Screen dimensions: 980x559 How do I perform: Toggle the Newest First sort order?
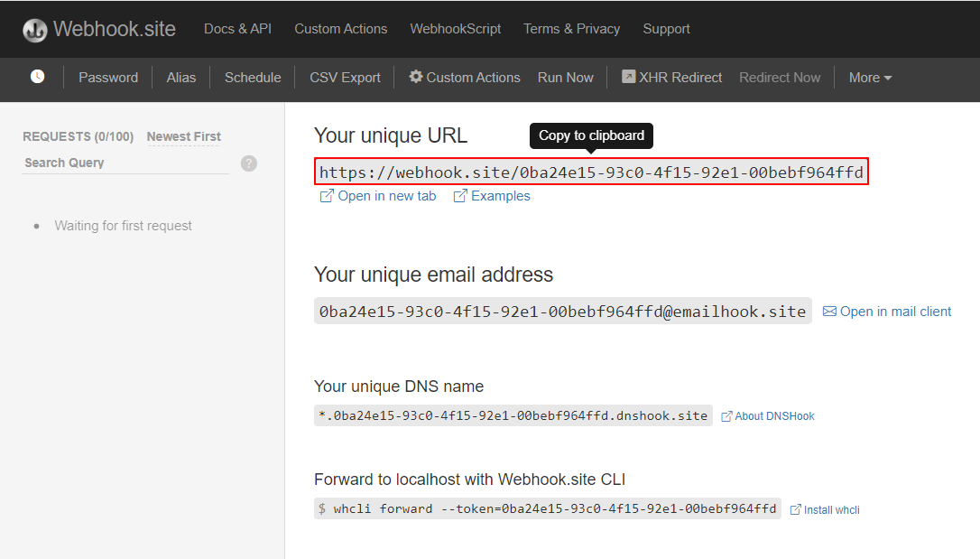[184, 136]
